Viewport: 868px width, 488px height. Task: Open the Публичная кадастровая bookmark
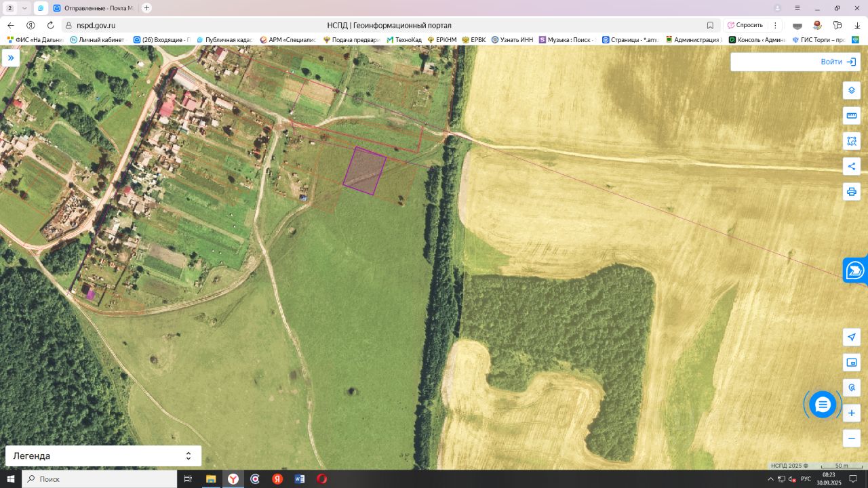224,40
